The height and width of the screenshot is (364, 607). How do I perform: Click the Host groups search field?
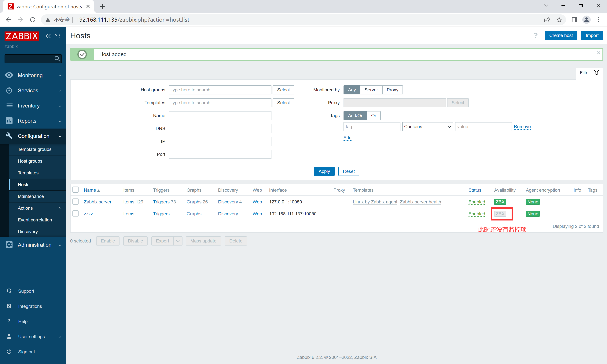(220, 90)
